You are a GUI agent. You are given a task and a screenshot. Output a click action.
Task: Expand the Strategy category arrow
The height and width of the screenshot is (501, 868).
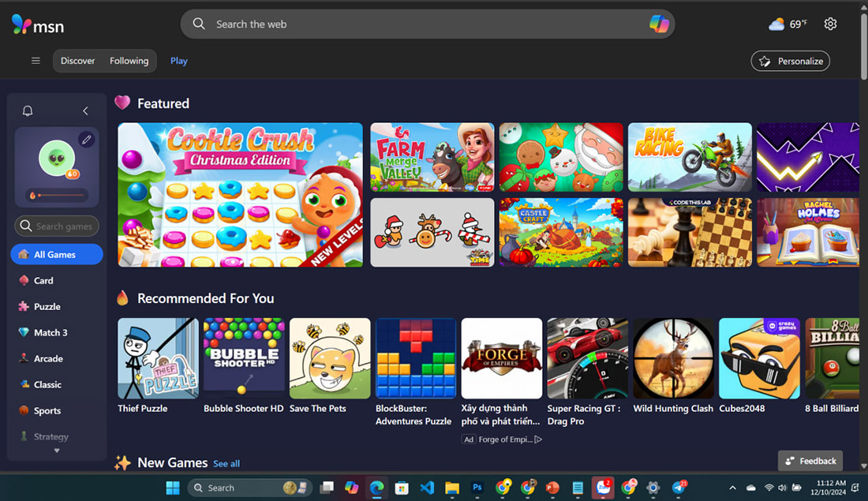click(x=55, y=450)
